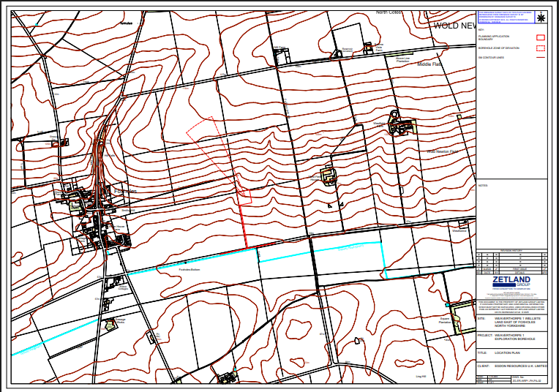The image size is (559, 392).
Task: Click the dashed red borehole zone legend box
Action: (x=541, y=48)
